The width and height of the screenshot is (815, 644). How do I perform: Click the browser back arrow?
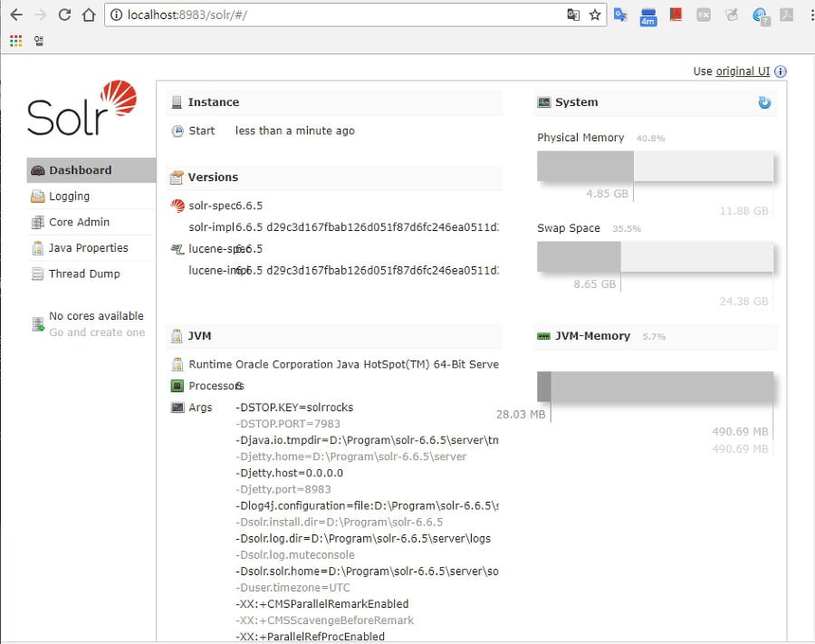pos(16,14)
